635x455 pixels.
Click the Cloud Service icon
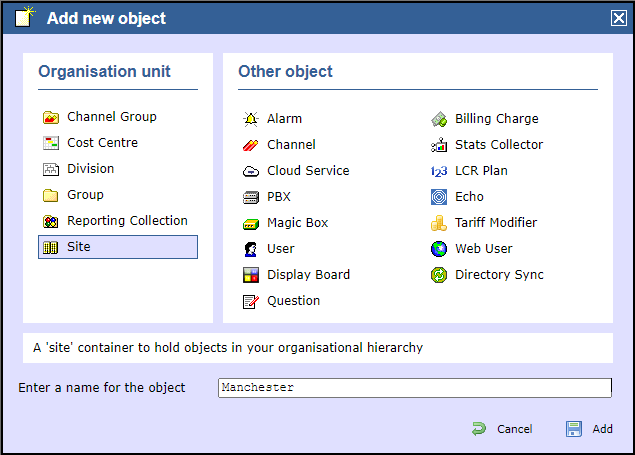click(x=251, y=171)
